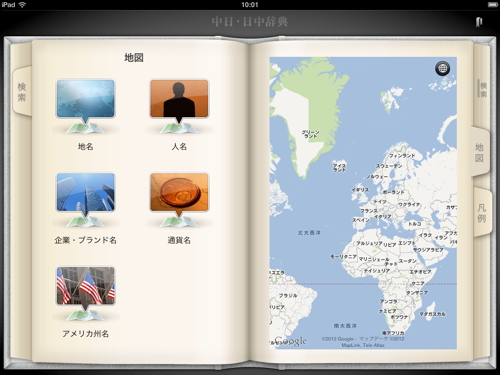Tap the アメリカ州名 label
The height and width of the screenshot is (375, 500).
[86, 334]
